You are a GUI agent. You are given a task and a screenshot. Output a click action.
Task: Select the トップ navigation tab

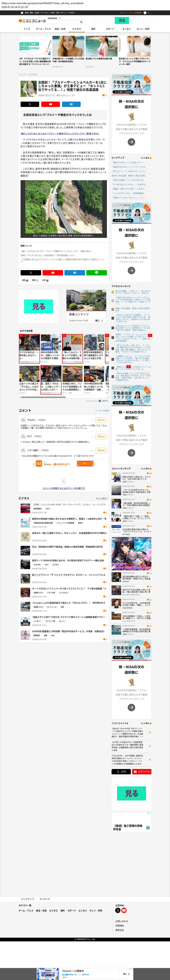pyautogui.click(x=27, y=29)
